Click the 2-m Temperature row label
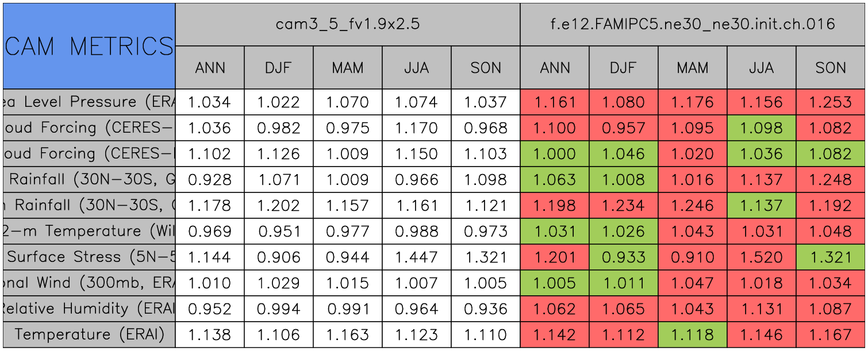The width and height of the screenshot is (868, 351). coord(89,232)
